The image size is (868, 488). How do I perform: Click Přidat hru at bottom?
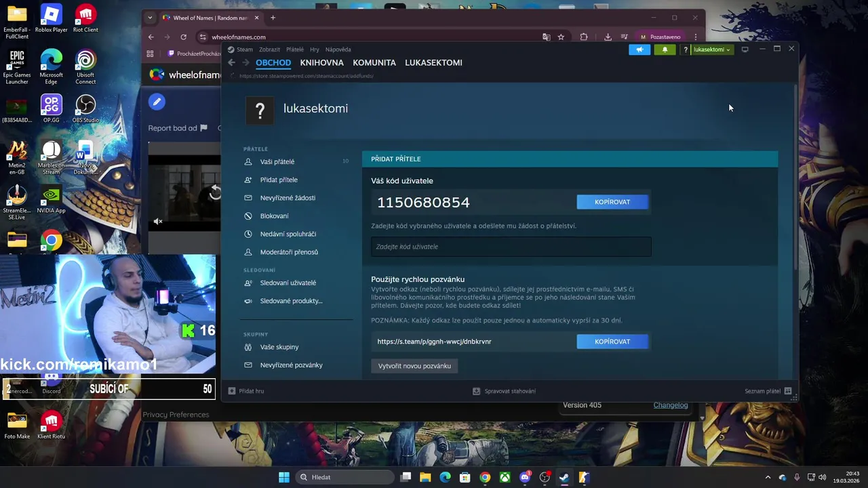click(x=246, y=391)
